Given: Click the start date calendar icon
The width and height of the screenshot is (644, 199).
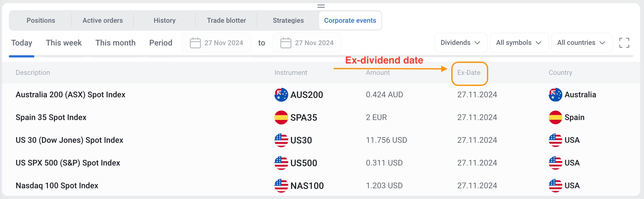Looking at the screenshot, I should [x=195, y=43].
